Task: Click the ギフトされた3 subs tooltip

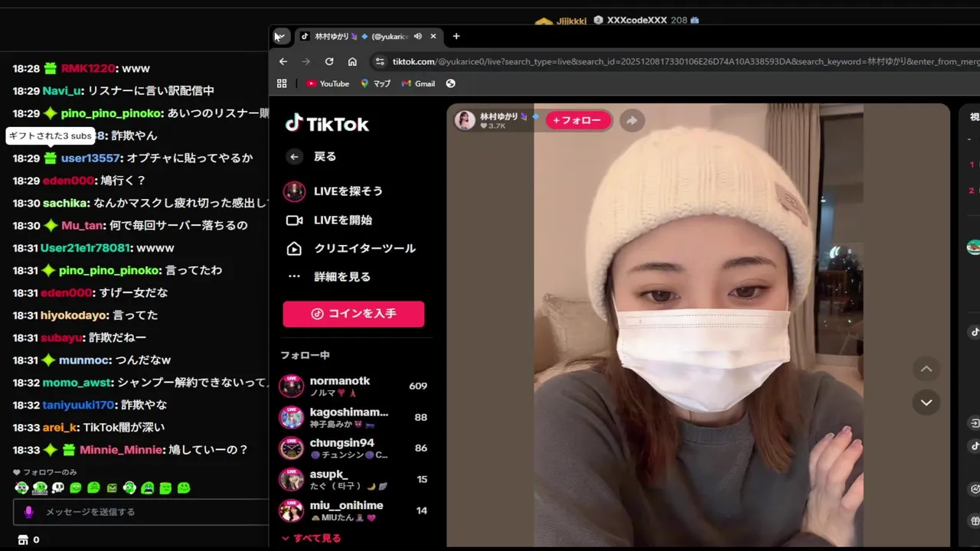Action: click(51, 135)
